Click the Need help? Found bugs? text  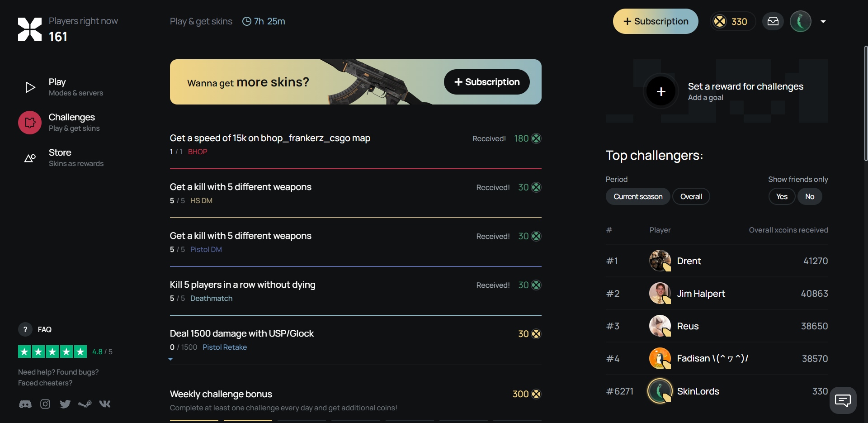58,372
